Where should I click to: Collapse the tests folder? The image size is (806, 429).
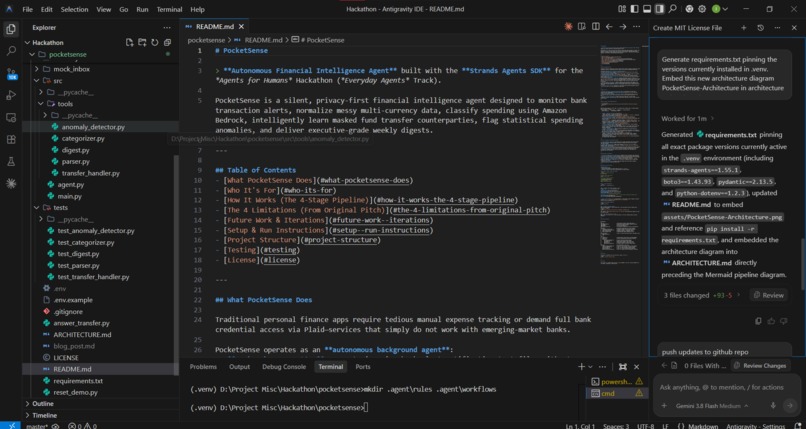(36, 208)
